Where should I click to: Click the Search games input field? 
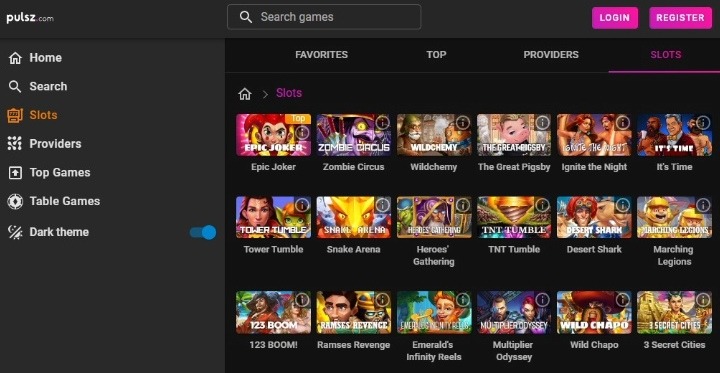tap(324, 17)
